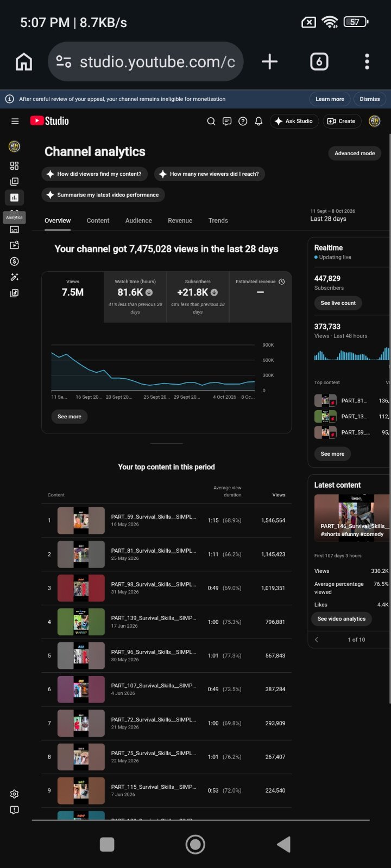Open the Latest content video thumbnail

tap(351, 518)
